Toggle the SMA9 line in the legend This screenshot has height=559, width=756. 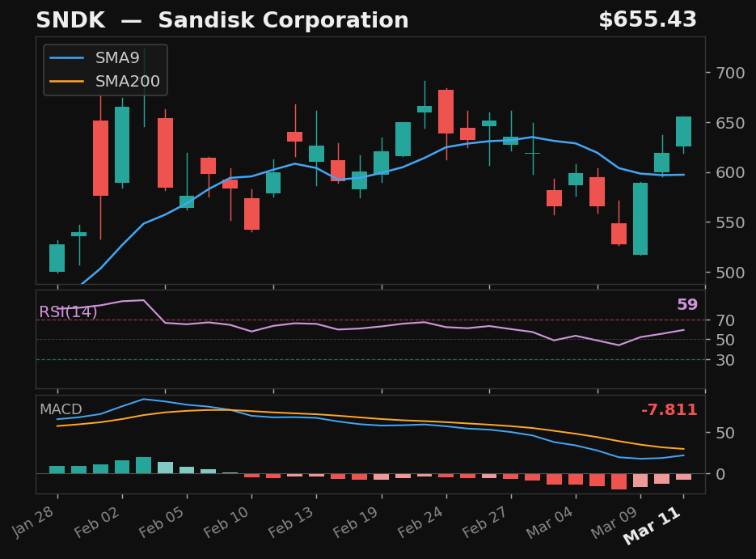116,57
